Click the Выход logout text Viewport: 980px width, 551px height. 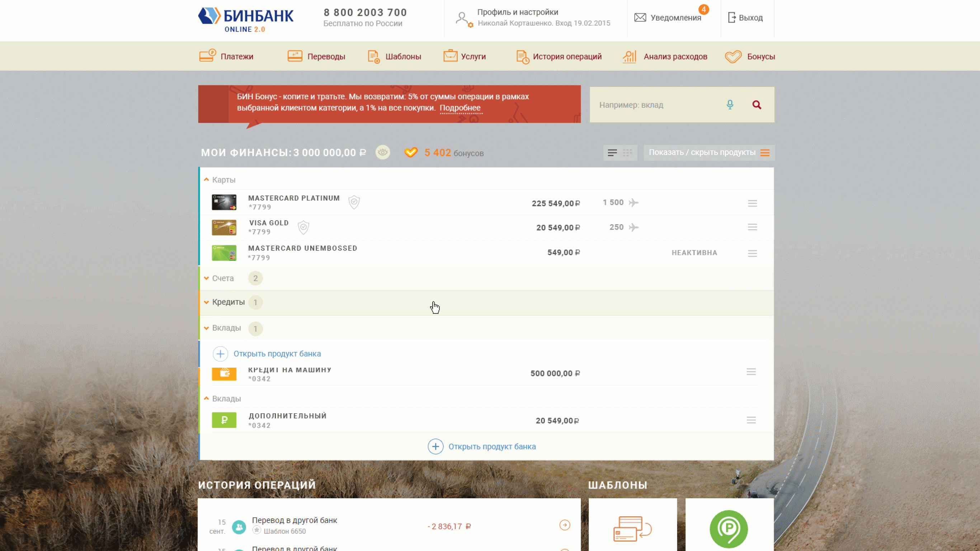(x=750, y=18)
